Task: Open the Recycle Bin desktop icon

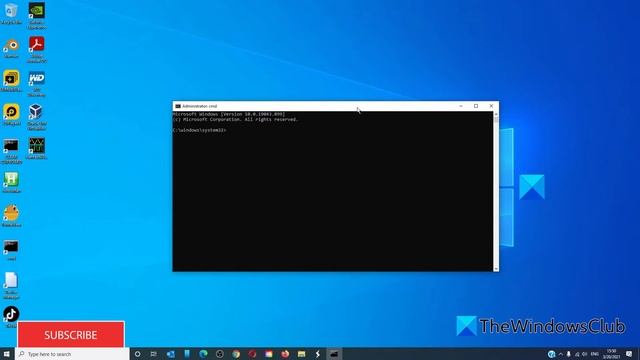Action: point(11,13)
